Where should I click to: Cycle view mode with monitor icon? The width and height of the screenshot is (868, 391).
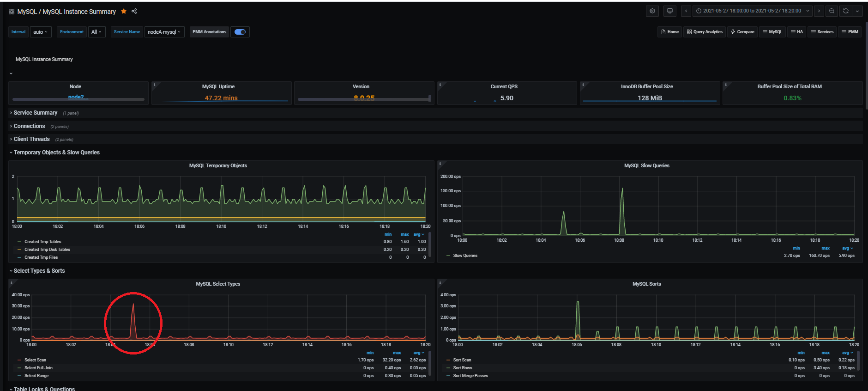pos(670,11)
